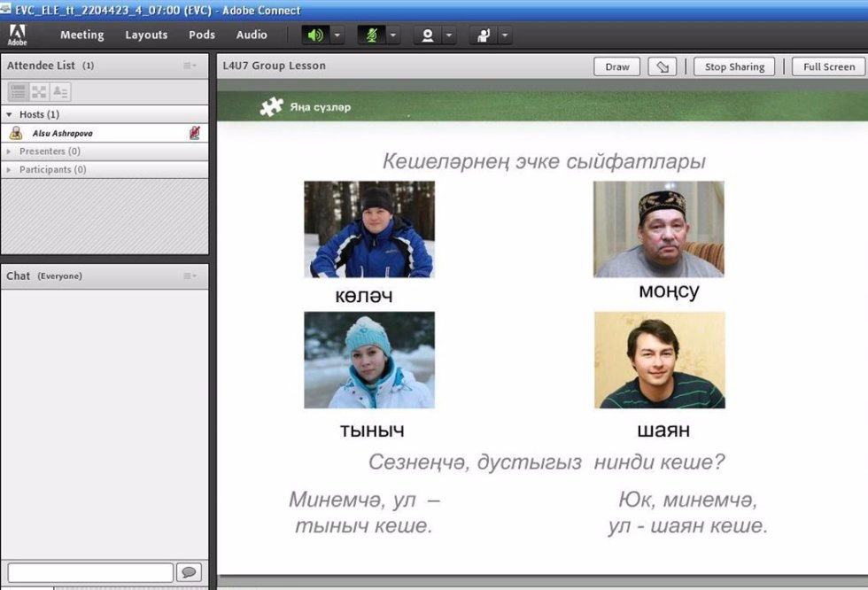868x590 pixels.
Task: Click the chat message input field
Action: pyautogui.click(x=90, y=572)
